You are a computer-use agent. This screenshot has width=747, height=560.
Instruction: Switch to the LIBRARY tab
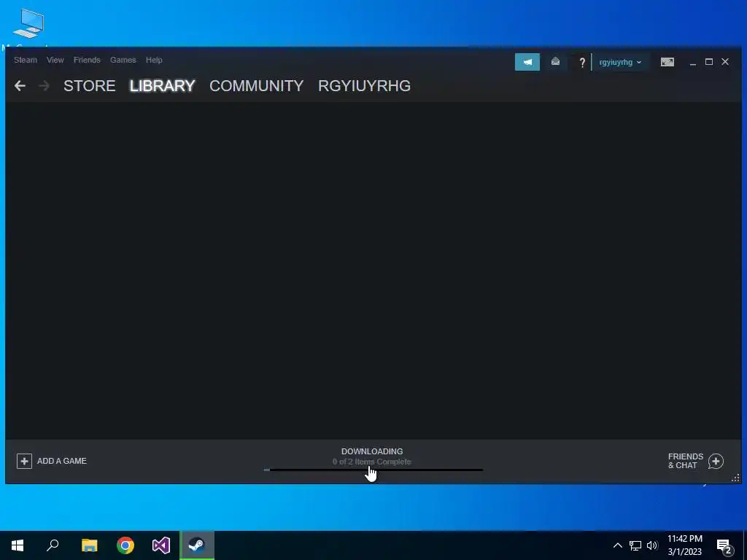[x=163, y=86]
